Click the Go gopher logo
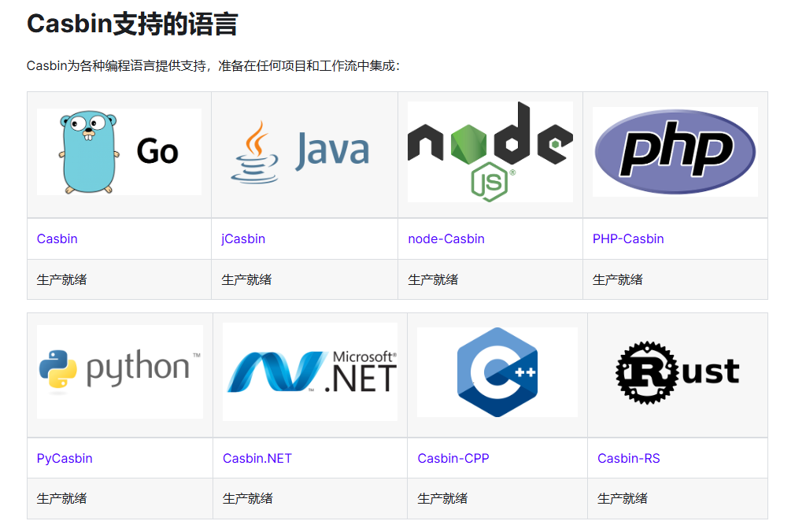Screen dimensions: 795x532 pyautogui.click(x=118, y=151)
